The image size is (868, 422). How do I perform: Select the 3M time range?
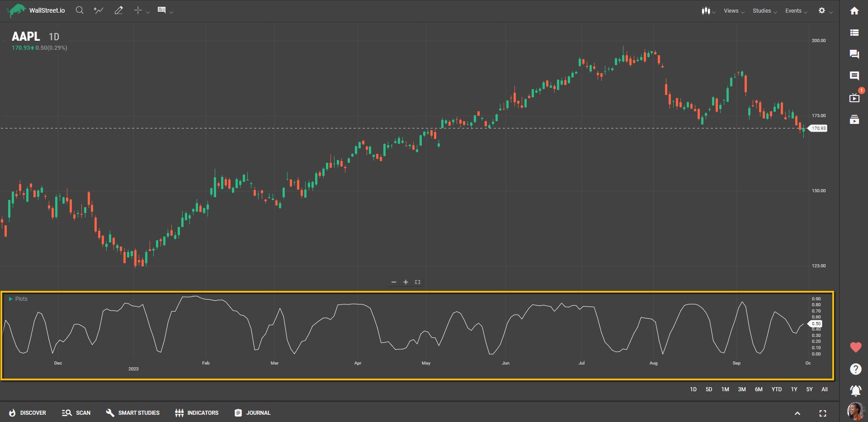(x=742, y=389)
